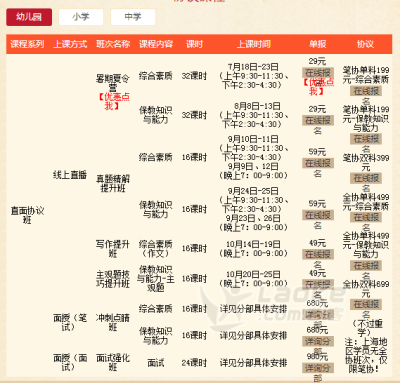Click 在线报名 under 笔协单科199元-保教知识与能力
This screenshot has width=400, height=383.
tap(366, 139)
